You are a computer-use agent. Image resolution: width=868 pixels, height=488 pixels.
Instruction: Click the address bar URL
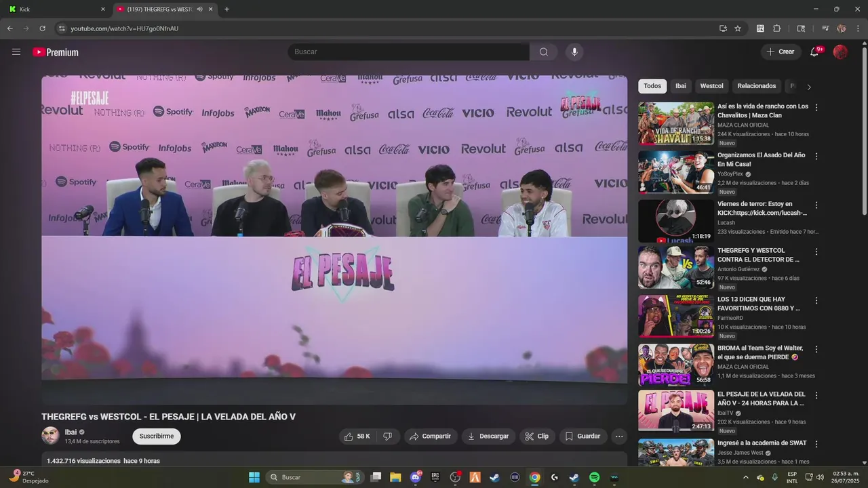(124, 28)
